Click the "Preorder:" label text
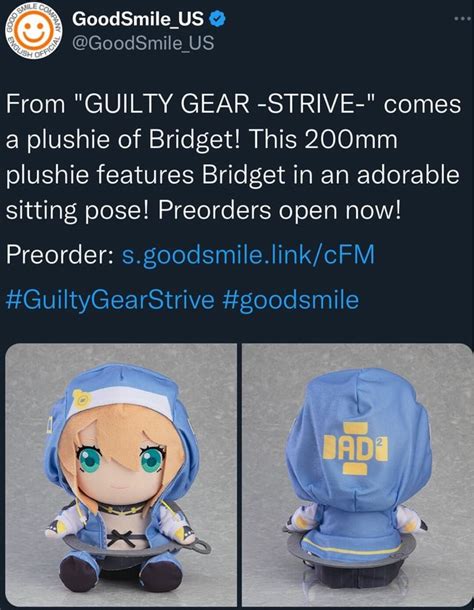Screen dimensions: 474x610 click(60, 254)
